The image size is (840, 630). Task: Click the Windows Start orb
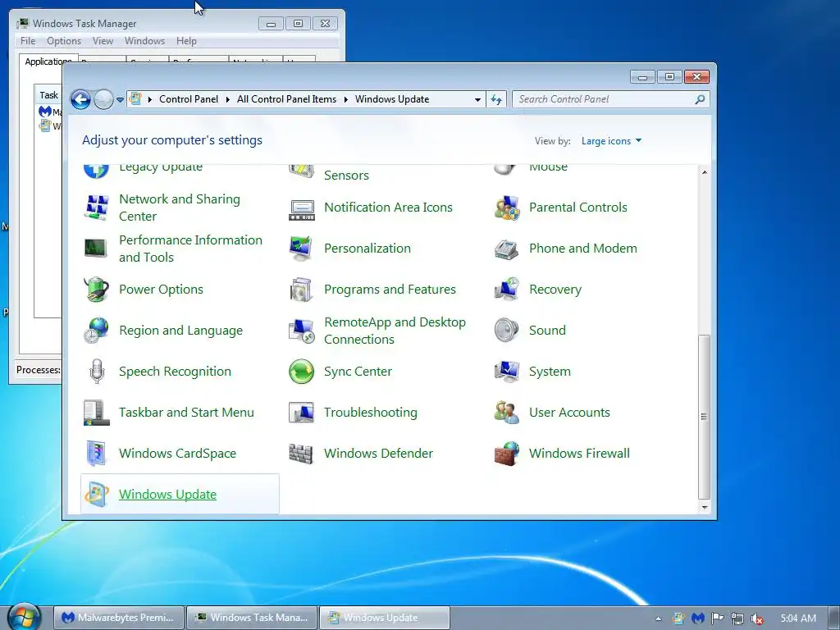(24, 617)
